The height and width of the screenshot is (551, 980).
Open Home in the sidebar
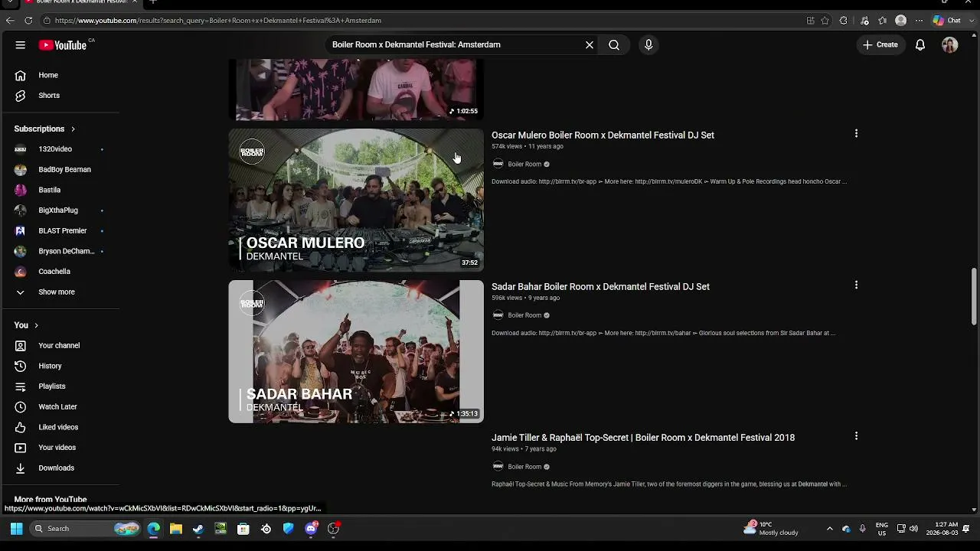pyautogui.click(x=60, y=75)
